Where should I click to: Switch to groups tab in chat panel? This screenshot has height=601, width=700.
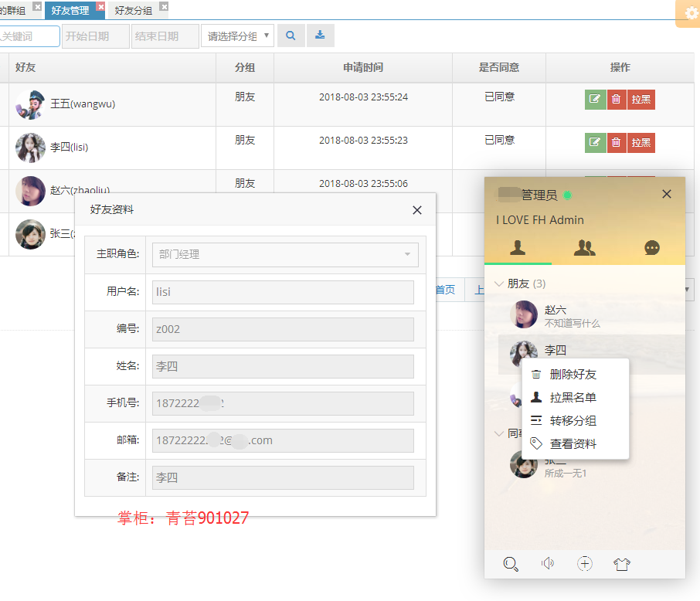(x=584, y=247)
